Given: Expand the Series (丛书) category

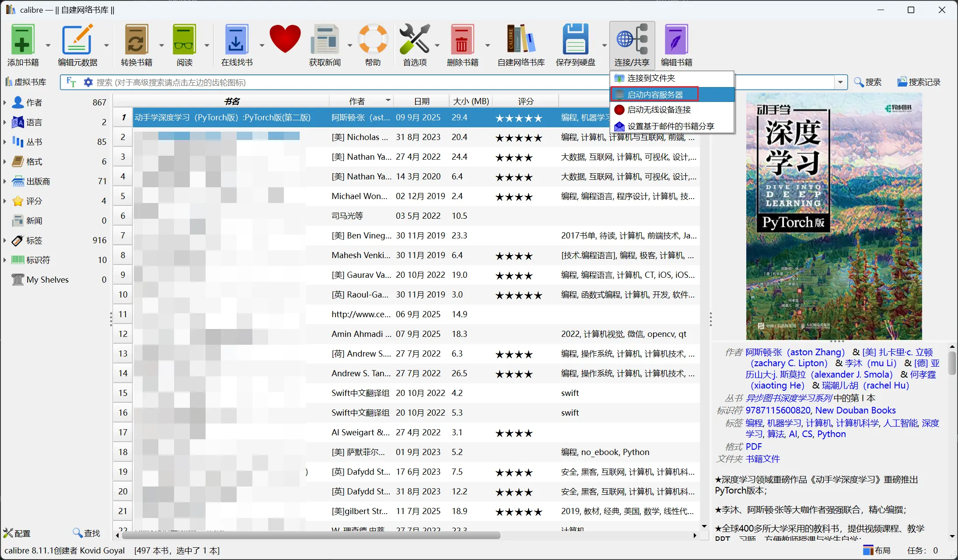Looking at the screenshot, I should (5, 142).
